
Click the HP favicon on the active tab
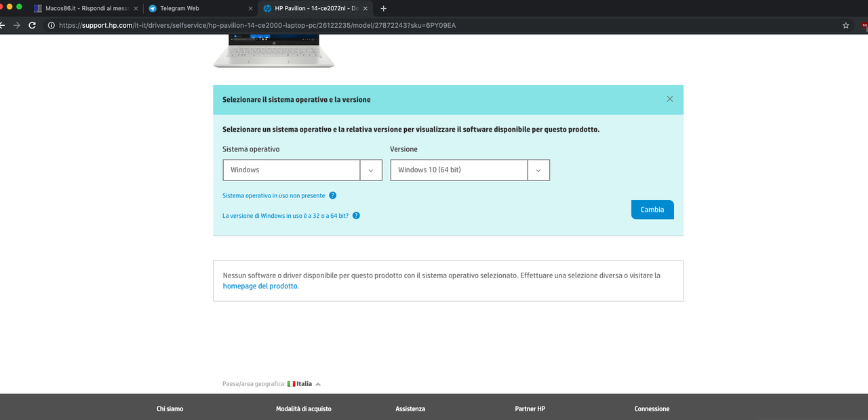(267, 9)
